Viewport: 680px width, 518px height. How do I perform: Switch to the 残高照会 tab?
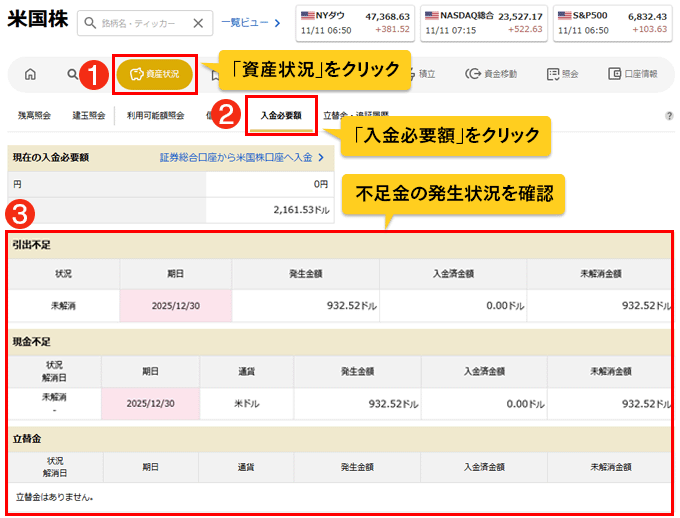click(34, 116)
